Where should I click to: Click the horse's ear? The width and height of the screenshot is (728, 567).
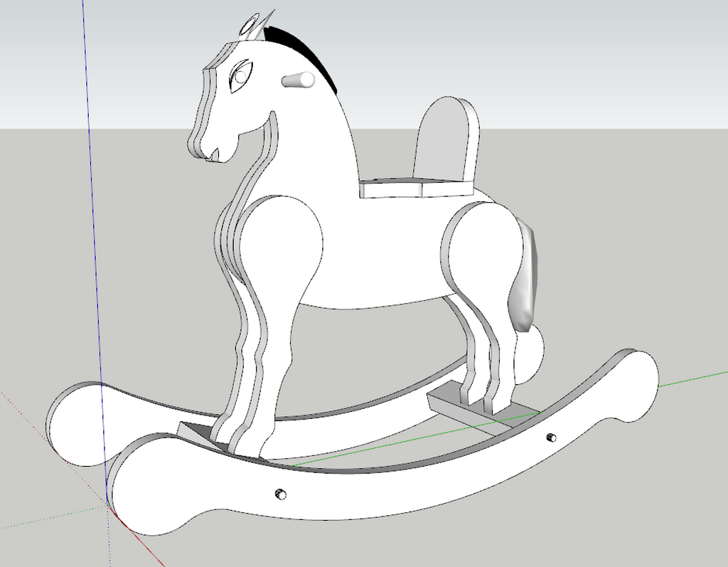(250, 26)
